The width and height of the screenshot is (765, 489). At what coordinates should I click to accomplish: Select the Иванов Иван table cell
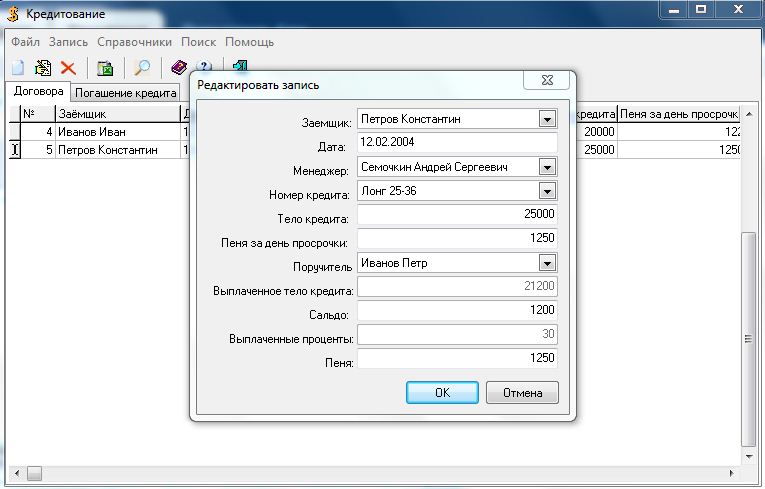point(118,132)
